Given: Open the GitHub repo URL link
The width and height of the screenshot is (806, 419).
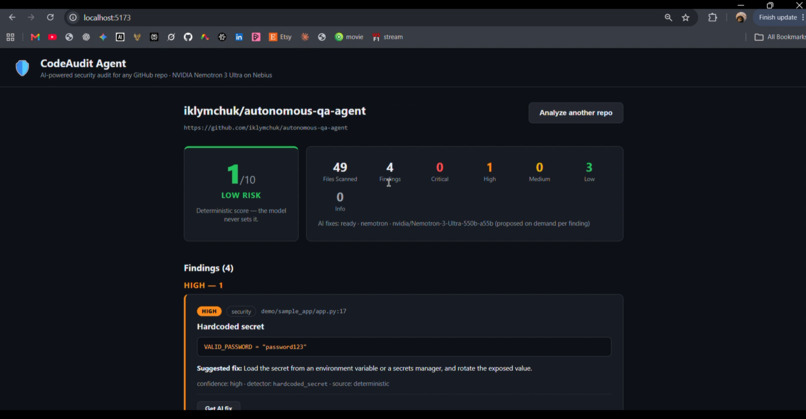Looking at the screenshot, I should click(x=266, y=127).
